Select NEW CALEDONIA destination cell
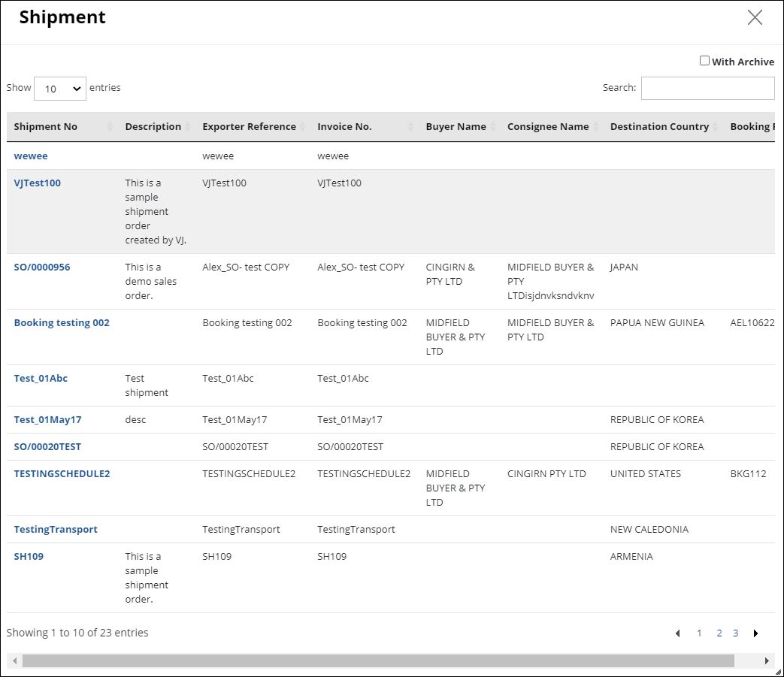Viewport: 784px width, 677px height. tap(649, 529)
